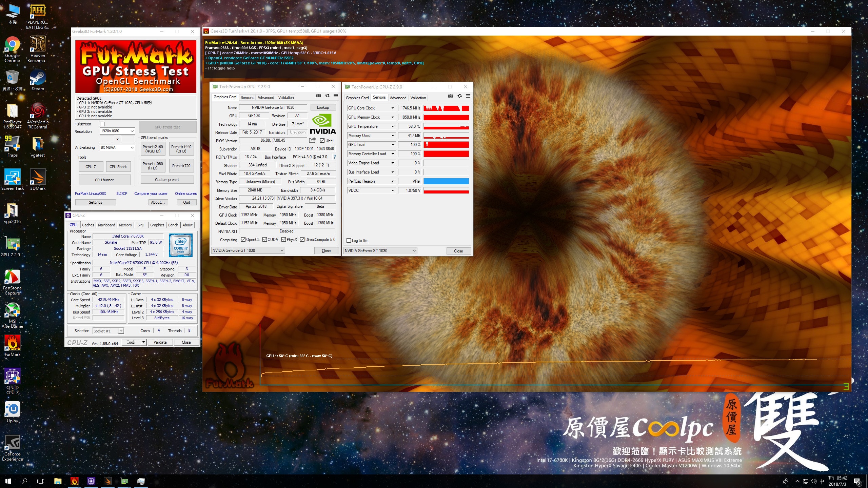868x488 pixels.
Task: Toggle DirectCompute 5.0 checkbox
Action: 302,240
